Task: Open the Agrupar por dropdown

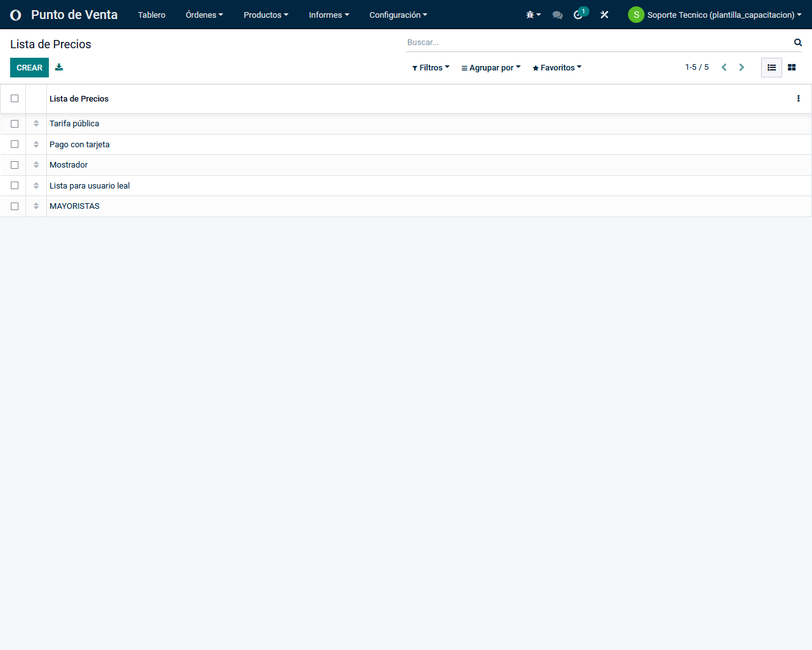Action: (x=490, y=68)
